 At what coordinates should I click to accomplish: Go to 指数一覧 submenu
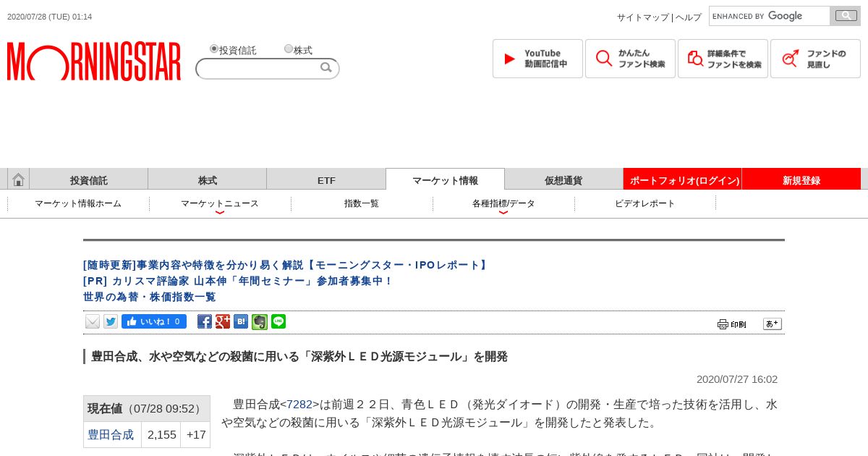(362, 204)
